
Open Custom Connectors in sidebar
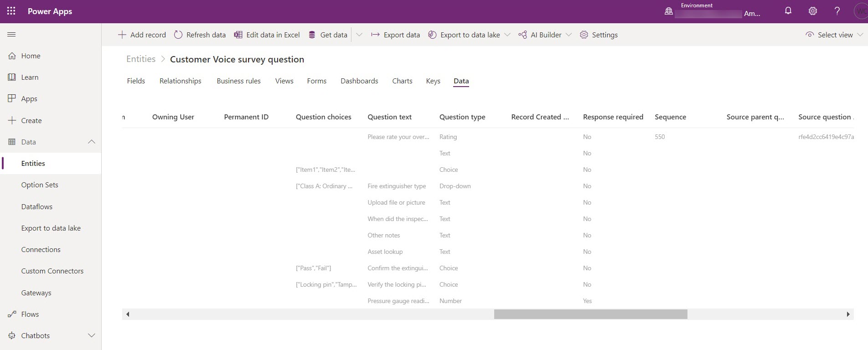click(52, 271)
